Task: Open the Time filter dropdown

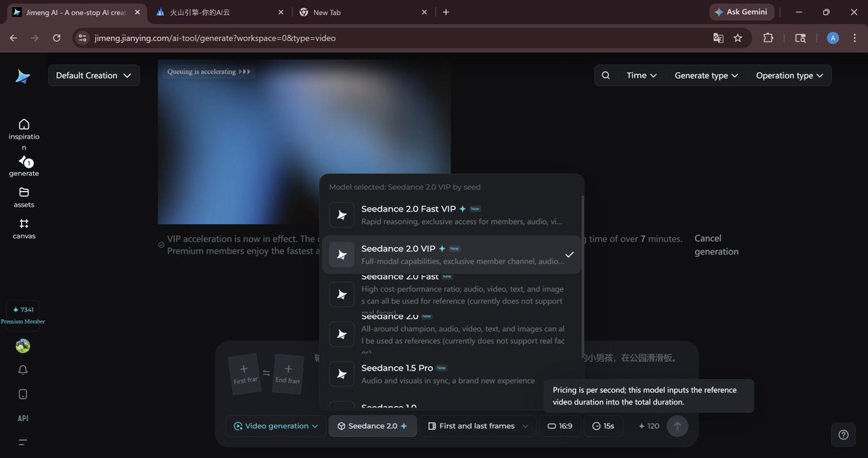Action: click(x=642, y=75)
